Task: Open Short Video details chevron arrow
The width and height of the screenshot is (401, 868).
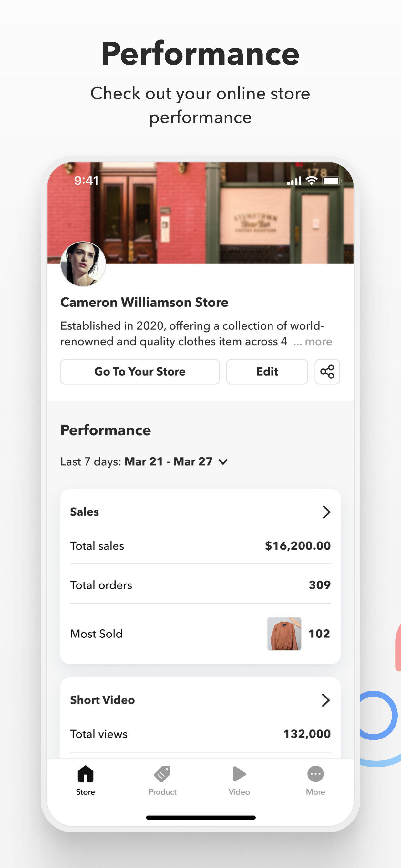Action: 326,700
